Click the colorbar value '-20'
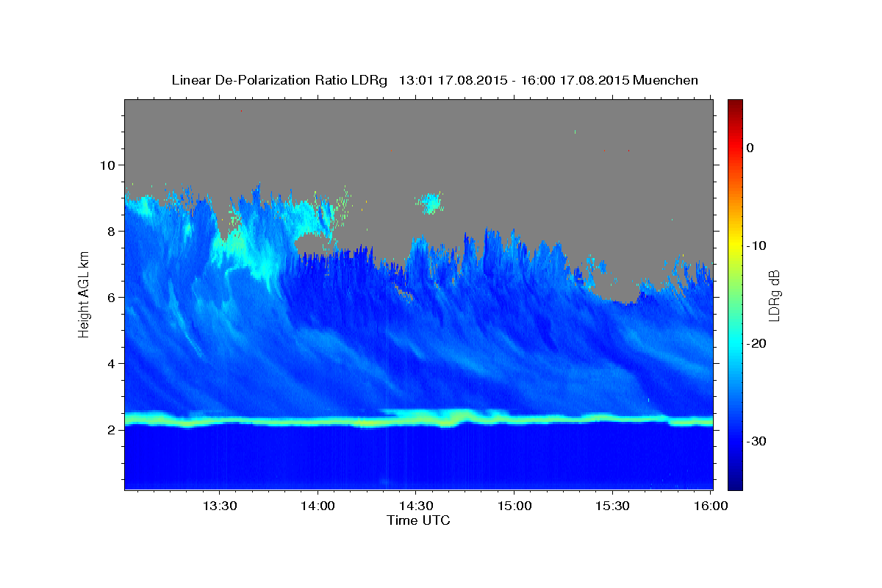The height and width of the screenshot is (588, 882). coord(757,343)
